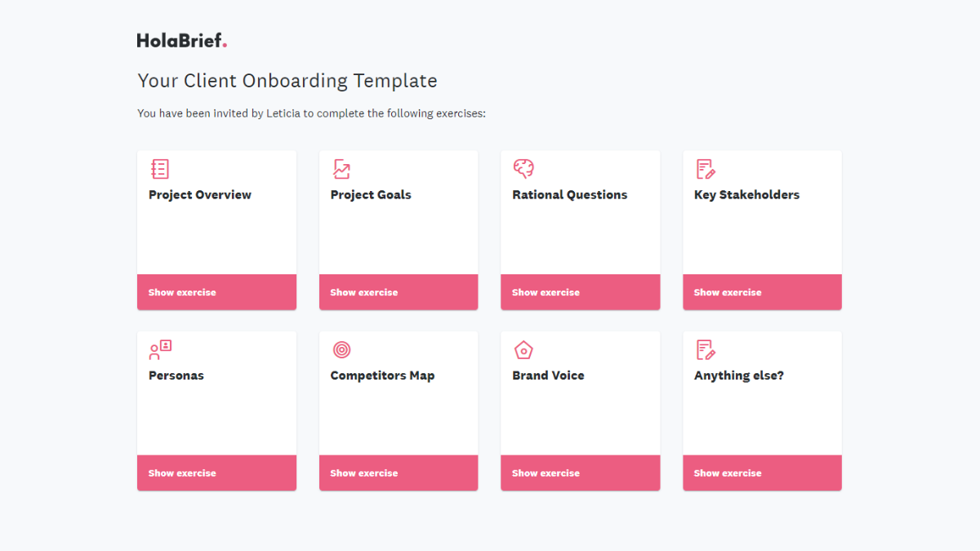Screen dimensions: 980x551
Task: Show the Key Stakeholders exercise
Action: (x=762, y=291)
